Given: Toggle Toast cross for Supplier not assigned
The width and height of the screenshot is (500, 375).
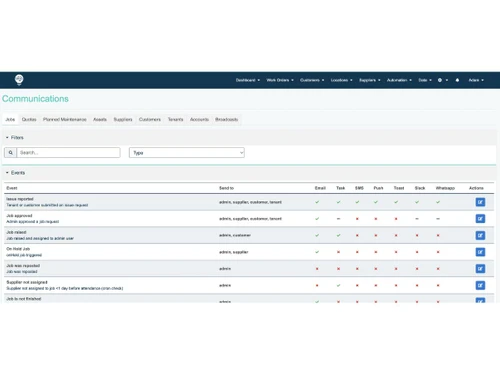Looking at the screenshot, I should point(396,285).
